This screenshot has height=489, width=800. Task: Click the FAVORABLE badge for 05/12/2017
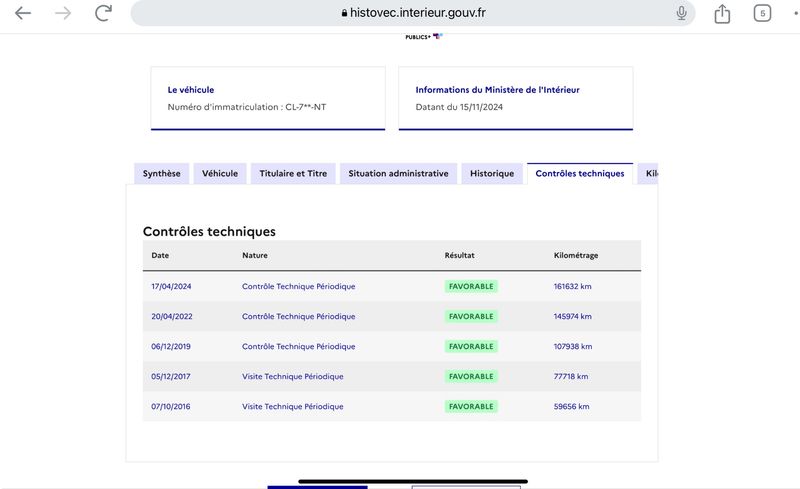471,377
